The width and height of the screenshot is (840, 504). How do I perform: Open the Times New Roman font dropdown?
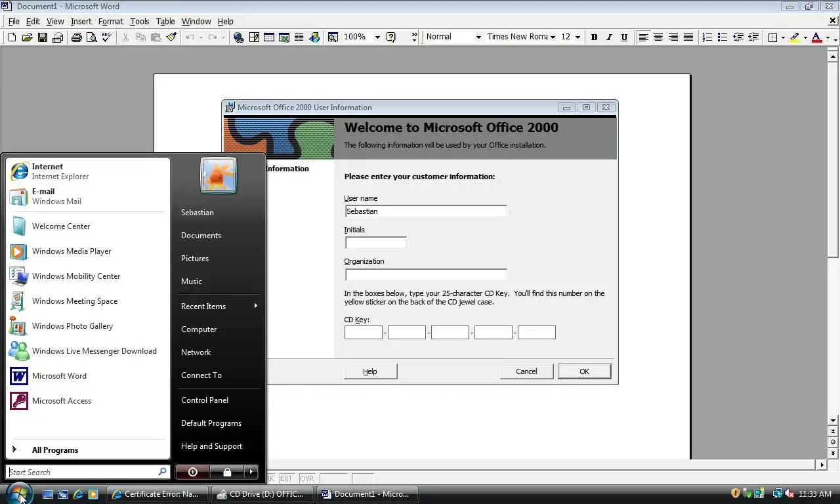[553, 37]
